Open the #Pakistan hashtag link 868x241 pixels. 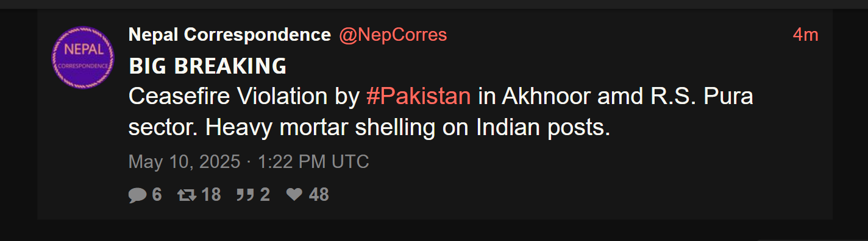pyautogui.click(x=418, y=97)
